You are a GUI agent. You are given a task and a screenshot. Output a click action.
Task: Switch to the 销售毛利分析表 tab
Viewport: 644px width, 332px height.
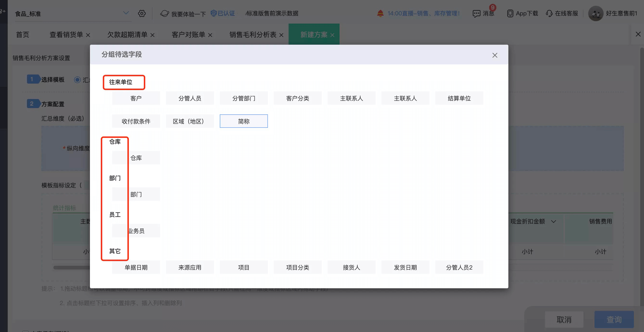click(x=253, y=35)
